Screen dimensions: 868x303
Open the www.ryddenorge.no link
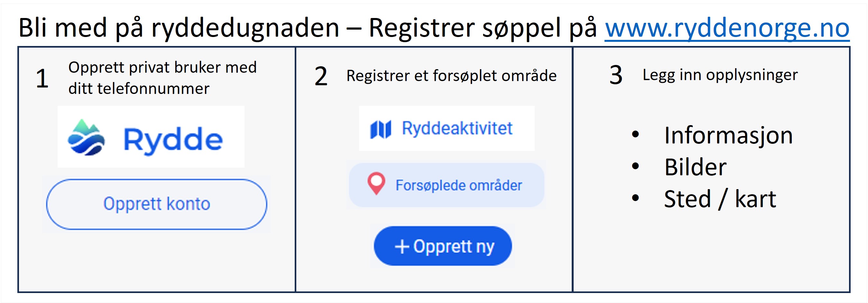(x=727, y=28)
